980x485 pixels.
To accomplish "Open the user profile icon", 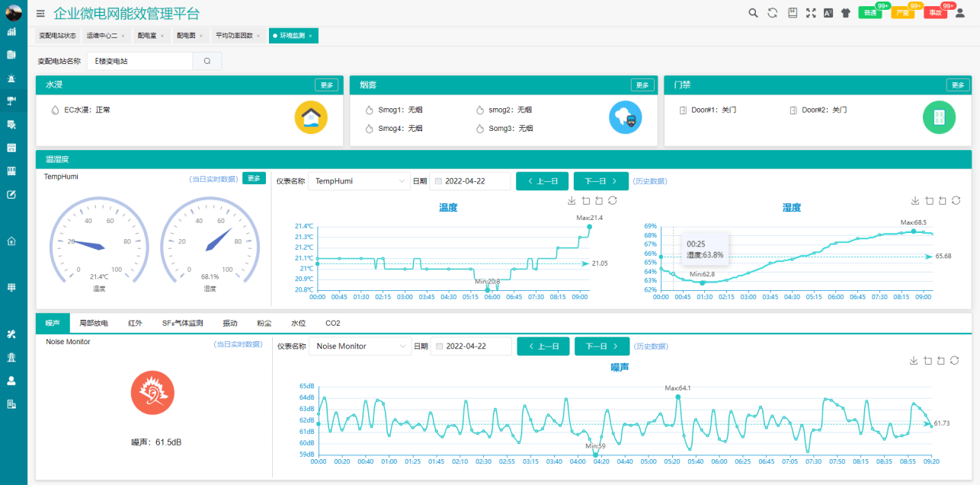I will (x=960, y=13).
